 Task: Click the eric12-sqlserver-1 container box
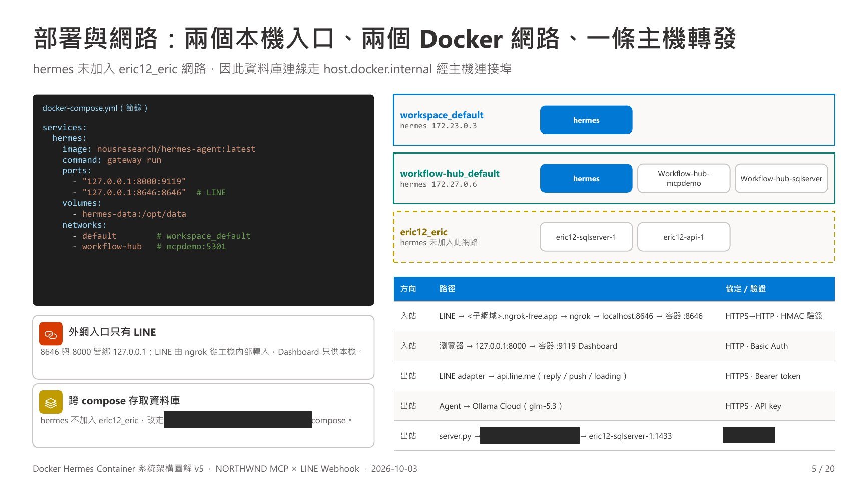tap(586, 237)
